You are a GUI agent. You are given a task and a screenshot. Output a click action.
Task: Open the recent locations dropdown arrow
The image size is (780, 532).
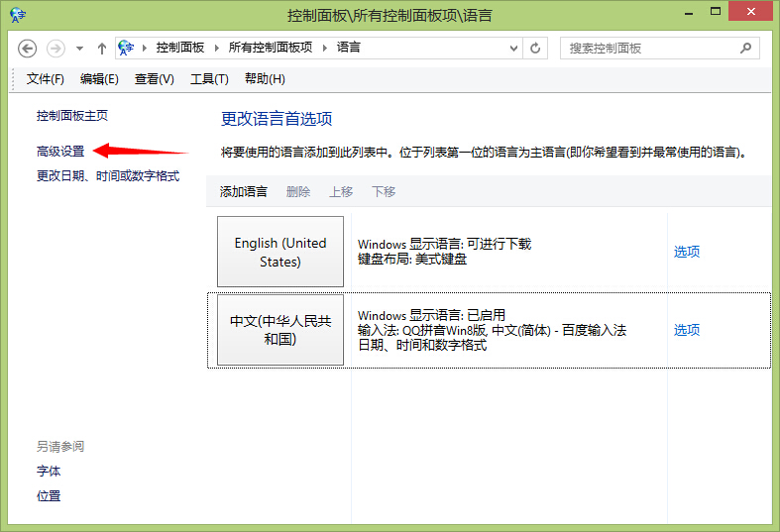pyautogui.click(x=79, y=49)
